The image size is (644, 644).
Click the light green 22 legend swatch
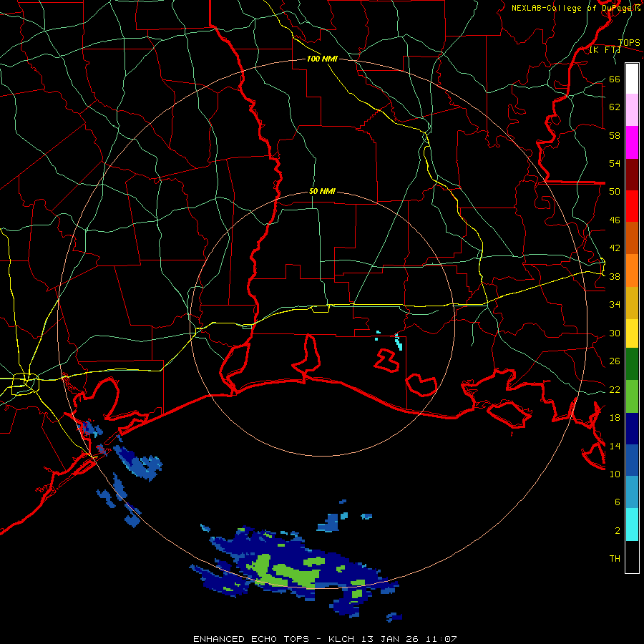[632, 396]
